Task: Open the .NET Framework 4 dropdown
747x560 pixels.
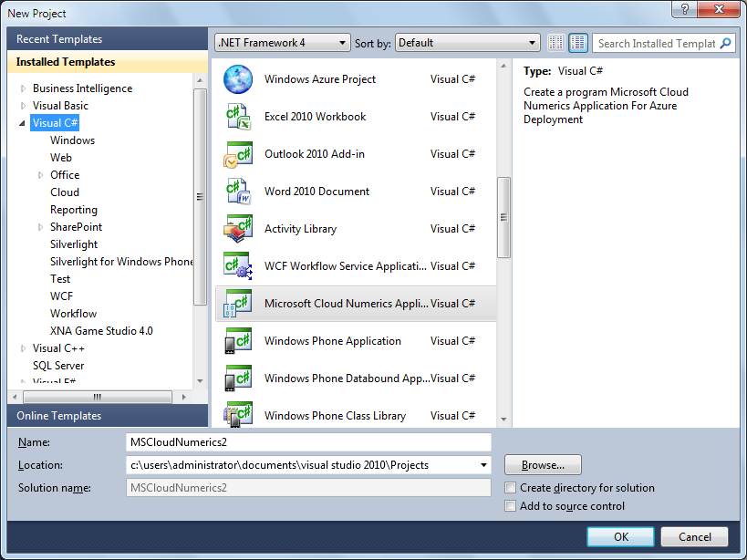Action: pyautogui.click(x=283, y=43)
